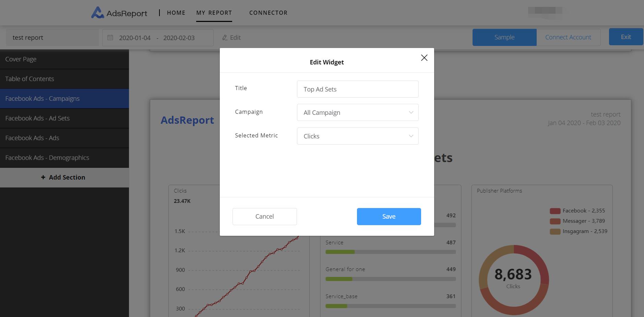Edit the test report name field
Viewport: 644px width, 317px height.
[x=52, y=38]
